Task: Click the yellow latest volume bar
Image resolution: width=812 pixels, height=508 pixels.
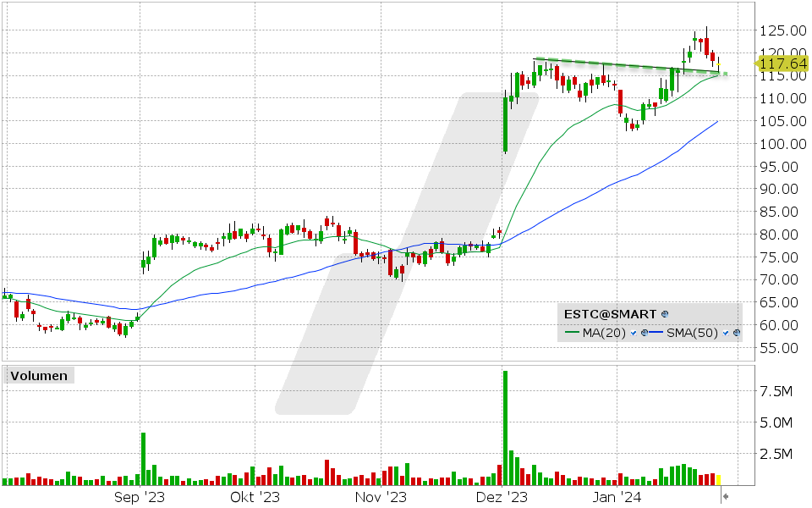Action: [720, 480]
